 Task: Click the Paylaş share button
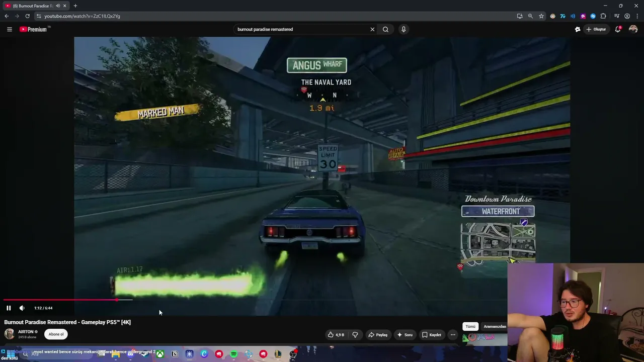378,334
